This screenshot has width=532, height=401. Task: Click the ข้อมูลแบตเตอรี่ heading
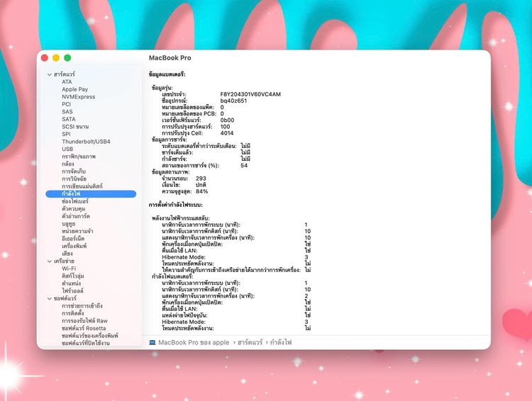[x=167, y=74]
